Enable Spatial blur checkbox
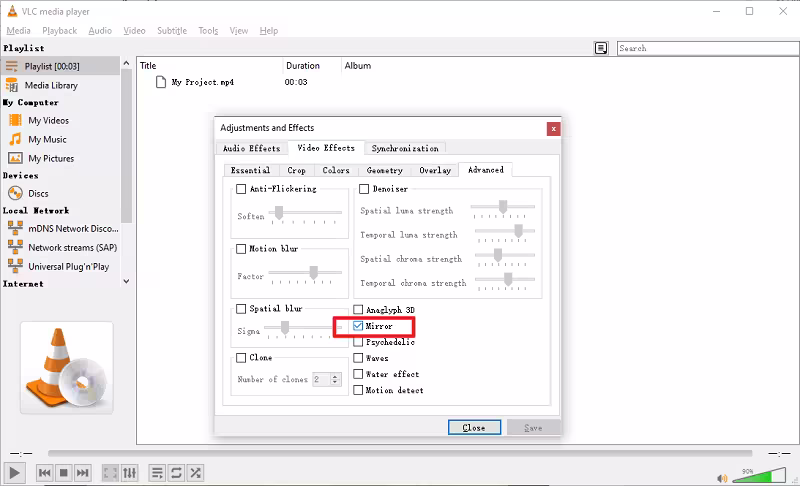This screenshot has height=486, width=800. point(241,309)
